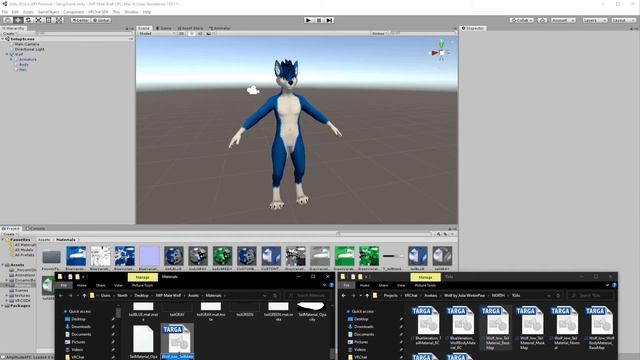
Task: Click the Materials breadcrumb in Project panel
Action: pyautogui.click(x=66, y=240)
